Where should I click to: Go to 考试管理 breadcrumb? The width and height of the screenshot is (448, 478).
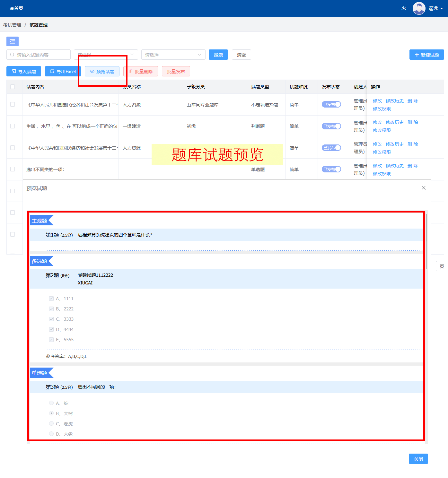click(12, 25)
